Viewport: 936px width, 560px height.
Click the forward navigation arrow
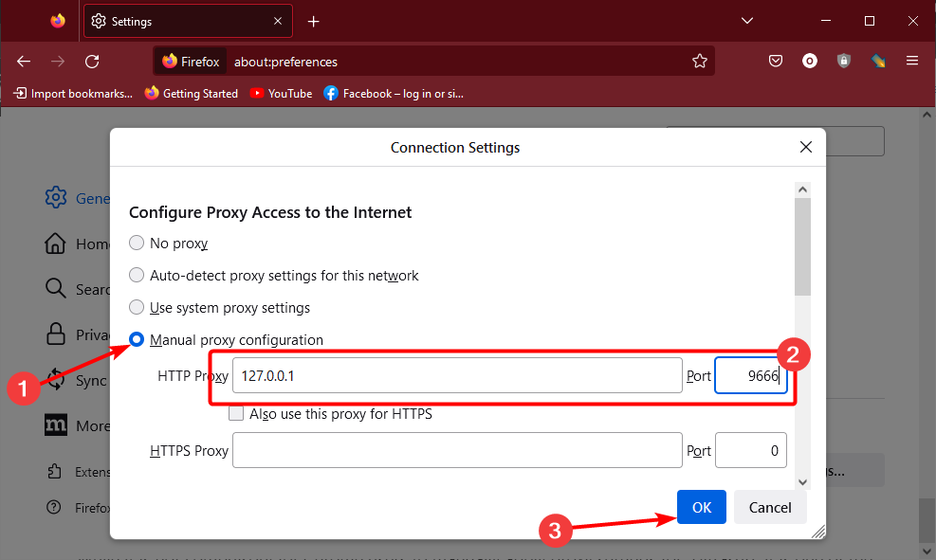pos(58,62)
